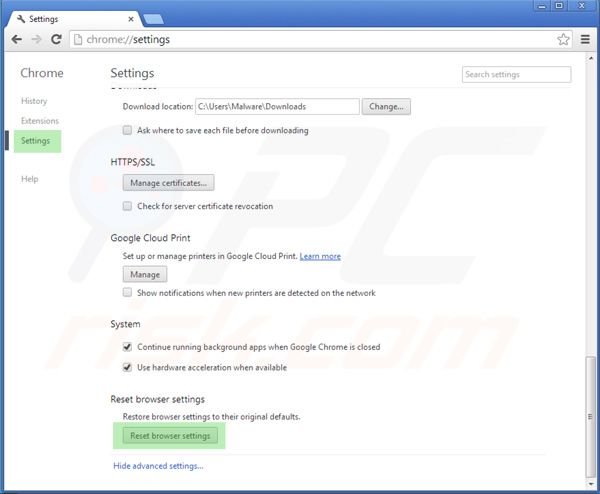Viewport: 600px width, 494px height.
Task: Close the Settings tab
Action: pos(131,19)
